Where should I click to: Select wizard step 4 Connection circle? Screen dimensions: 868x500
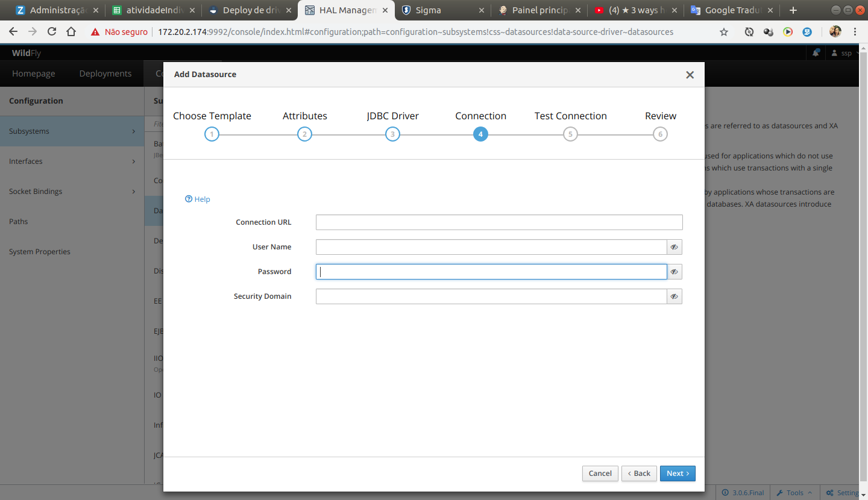pos(480,134)
